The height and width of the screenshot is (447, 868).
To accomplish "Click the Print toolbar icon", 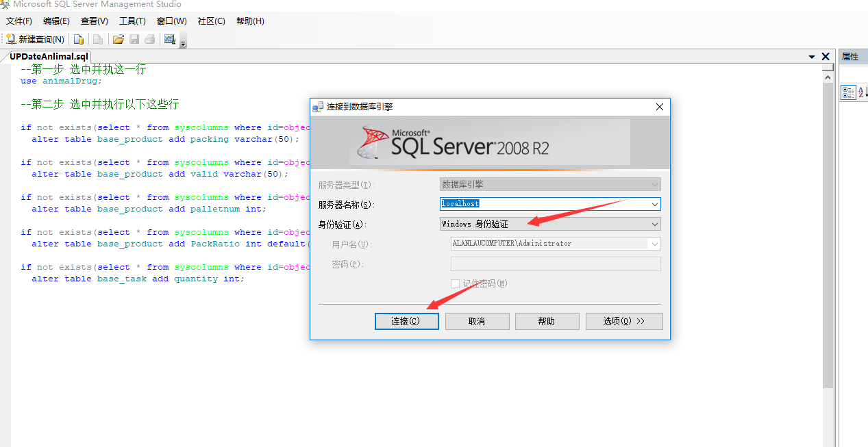I will (149, 39).
